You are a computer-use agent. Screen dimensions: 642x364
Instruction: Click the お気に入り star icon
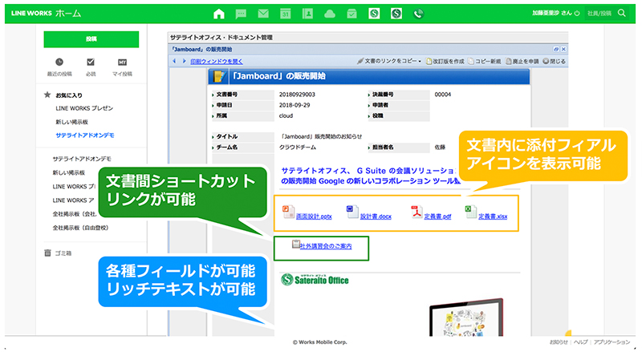[47, 95]
